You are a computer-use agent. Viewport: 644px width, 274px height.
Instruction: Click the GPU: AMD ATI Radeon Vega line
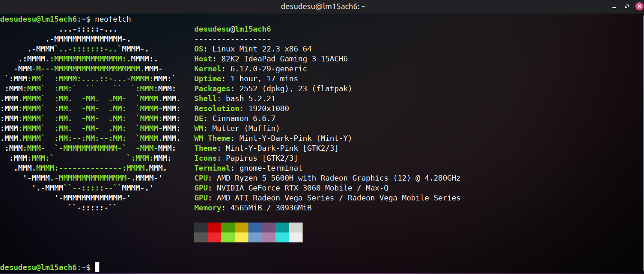pyautogui.click(x=327, y=198)
